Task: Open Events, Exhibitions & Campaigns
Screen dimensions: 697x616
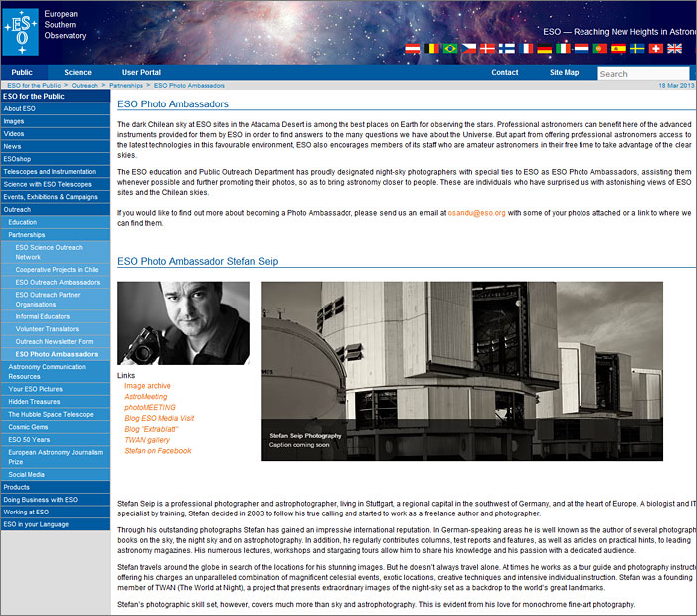Action: 55,197
